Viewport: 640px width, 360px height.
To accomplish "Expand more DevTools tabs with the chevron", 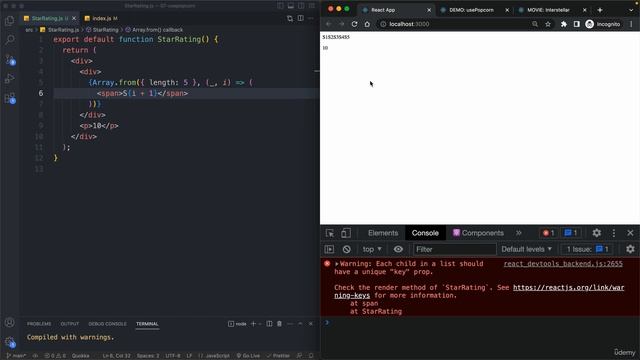I will click(518, 233).
